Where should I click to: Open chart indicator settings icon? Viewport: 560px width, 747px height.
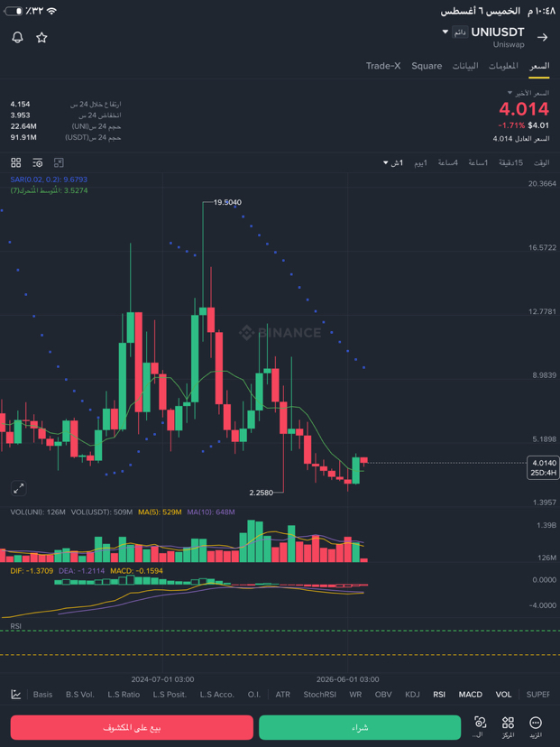tap(38, 163)
